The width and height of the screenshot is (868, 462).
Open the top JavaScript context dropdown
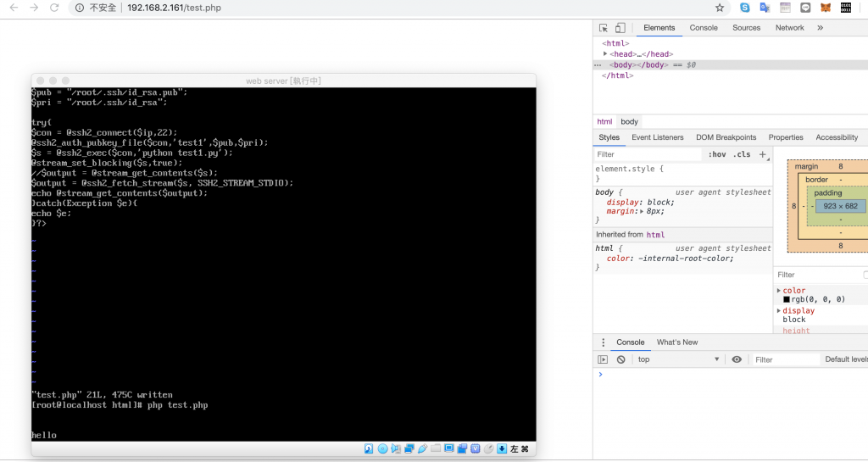pyautogui.click(x=679, y=359)
